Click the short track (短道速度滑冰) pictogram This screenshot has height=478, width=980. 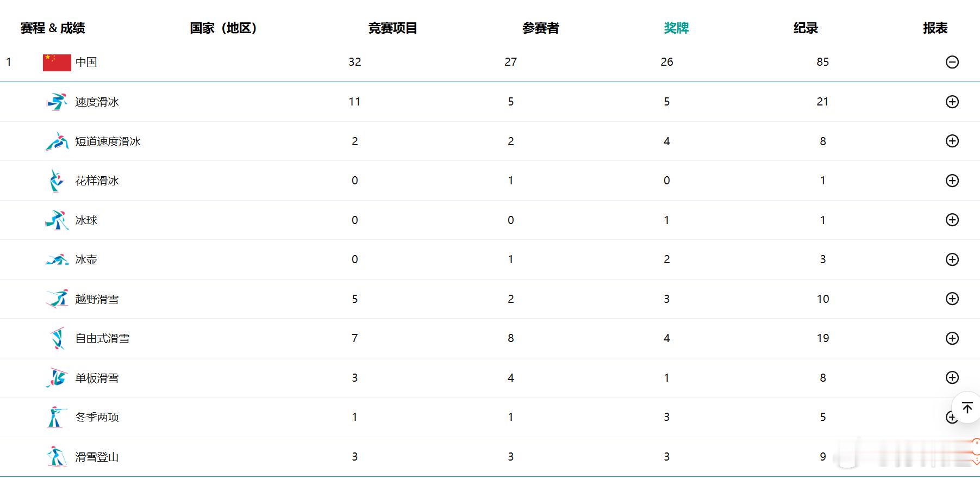coord(57,141)
